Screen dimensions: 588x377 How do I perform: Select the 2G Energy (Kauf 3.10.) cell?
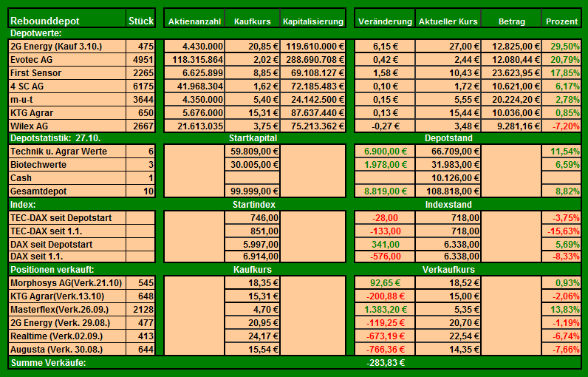point(66,46)
